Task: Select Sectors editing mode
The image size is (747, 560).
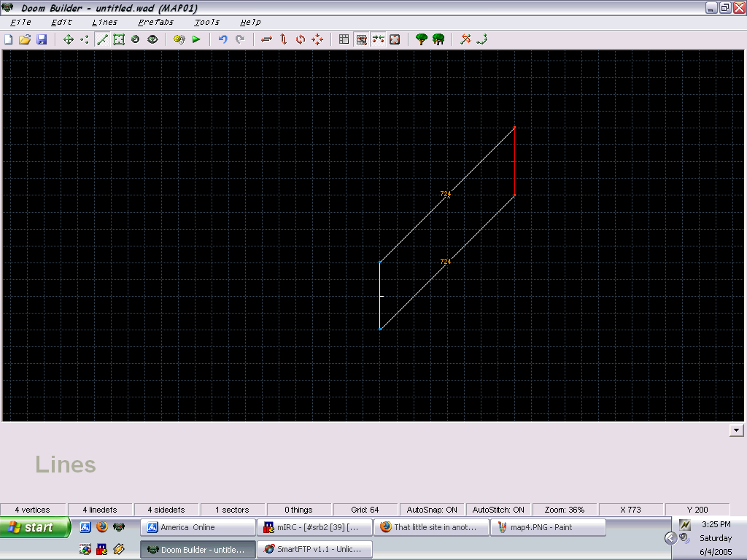Action: (x=119, y=39)
